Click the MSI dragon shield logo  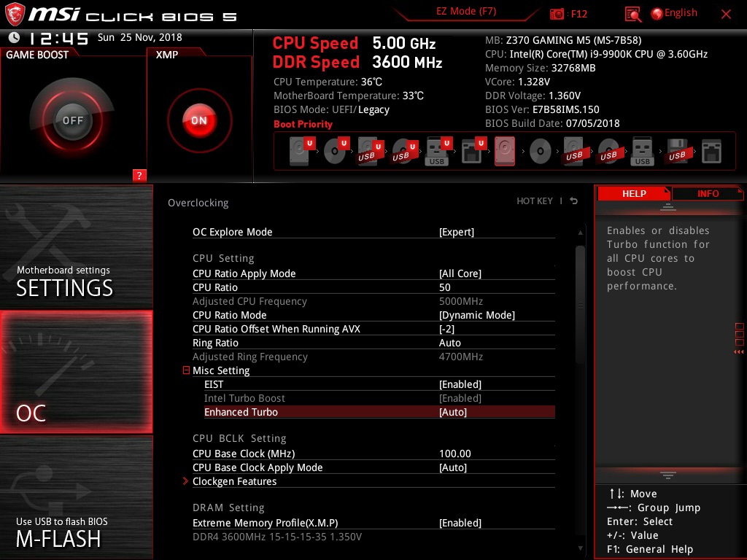click(15, 14)
